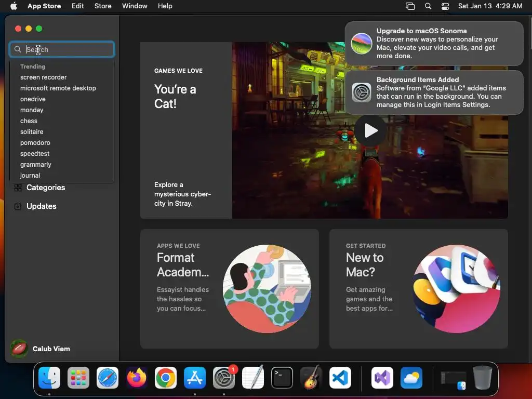
Task: Select trending search 'microsoft remote desktop'
Action: (x=58, y=88)
